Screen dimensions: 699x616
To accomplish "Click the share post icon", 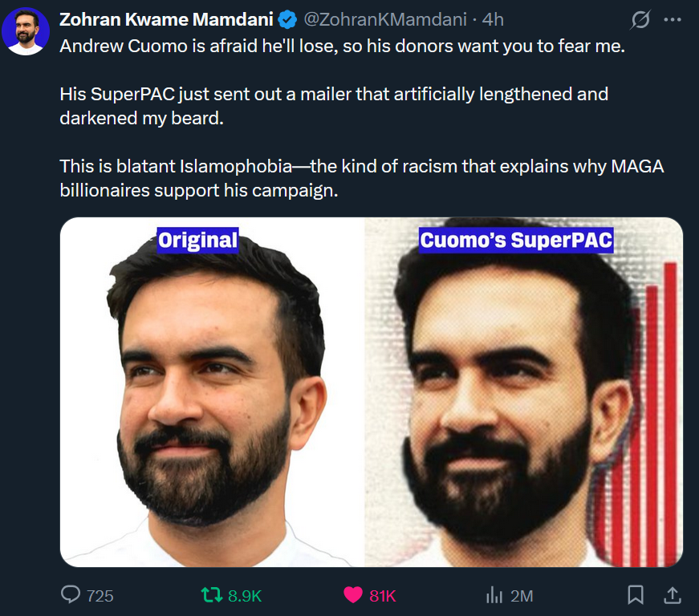I will pos(670,594).
